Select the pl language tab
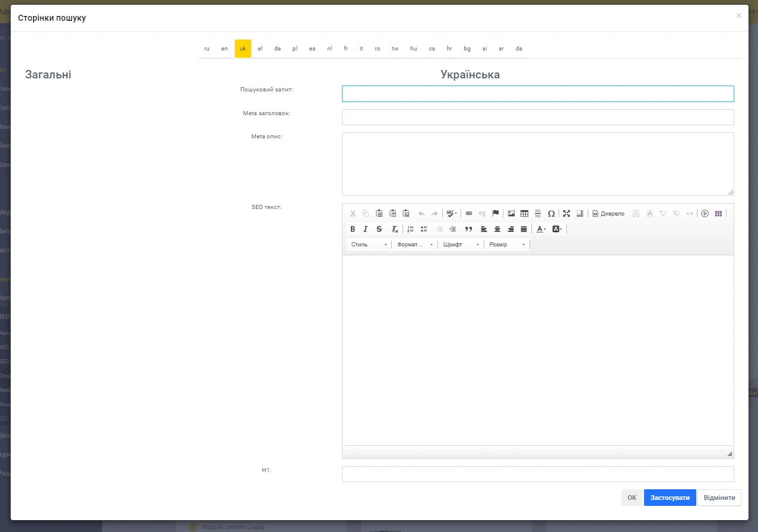This screenshot has height=532, width=758. [x=294, y=49]
